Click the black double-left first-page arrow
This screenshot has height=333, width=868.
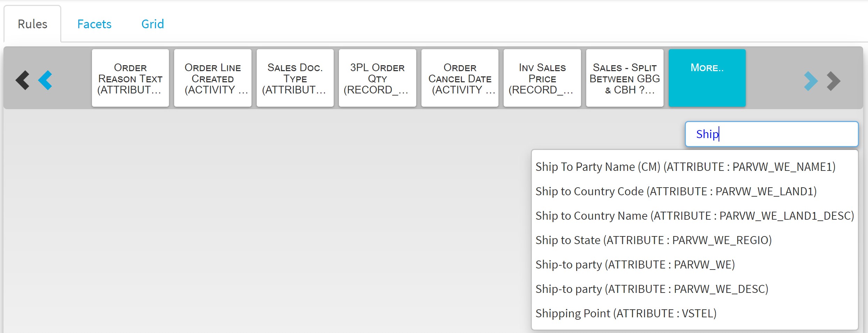(x=22, y=80)
